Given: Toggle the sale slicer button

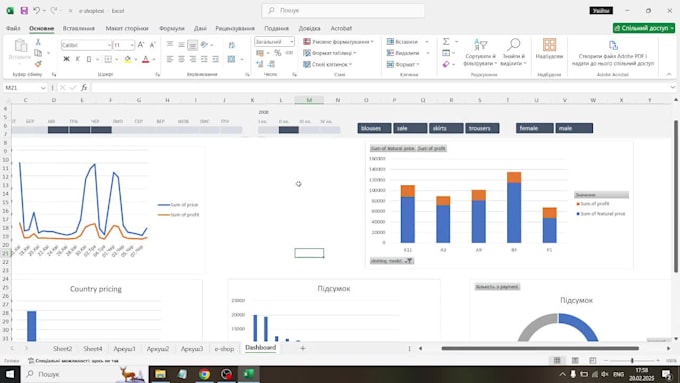Looking at the screenshot, I should [410, 128].
